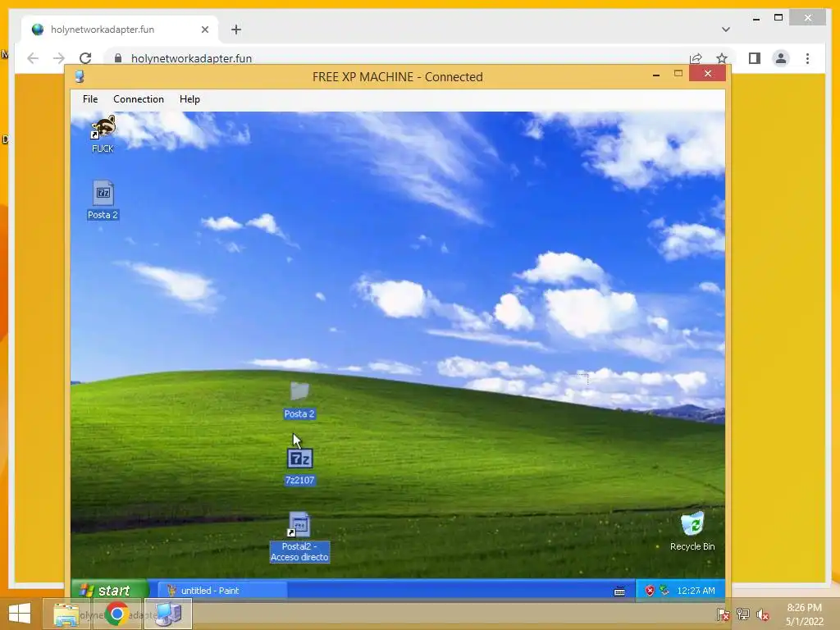The image size is (840, 630).
Task: Click the XP start button
Action: (109, 590)
